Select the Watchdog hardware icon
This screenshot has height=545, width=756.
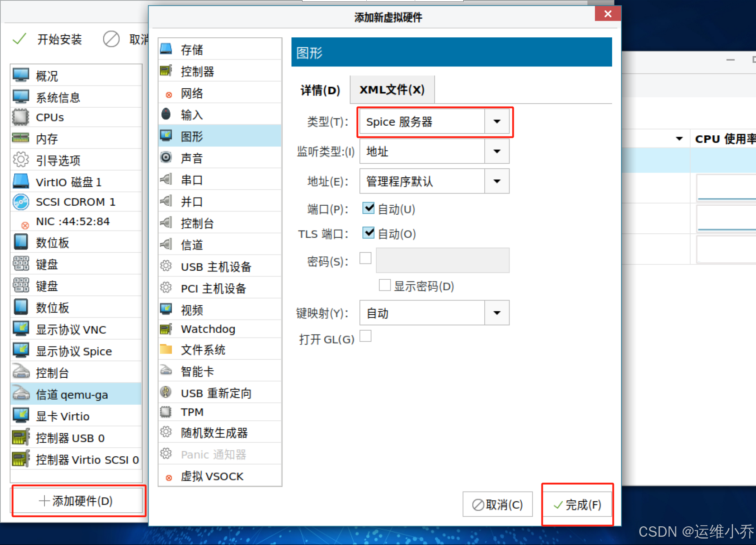pos(166,329)
